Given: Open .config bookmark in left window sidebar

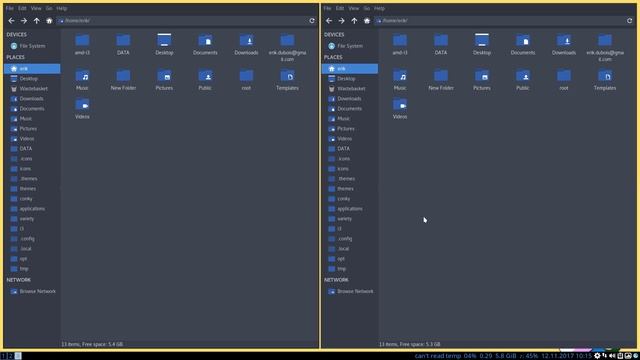Looking at the screenshot, I should [x=32, y=239].
